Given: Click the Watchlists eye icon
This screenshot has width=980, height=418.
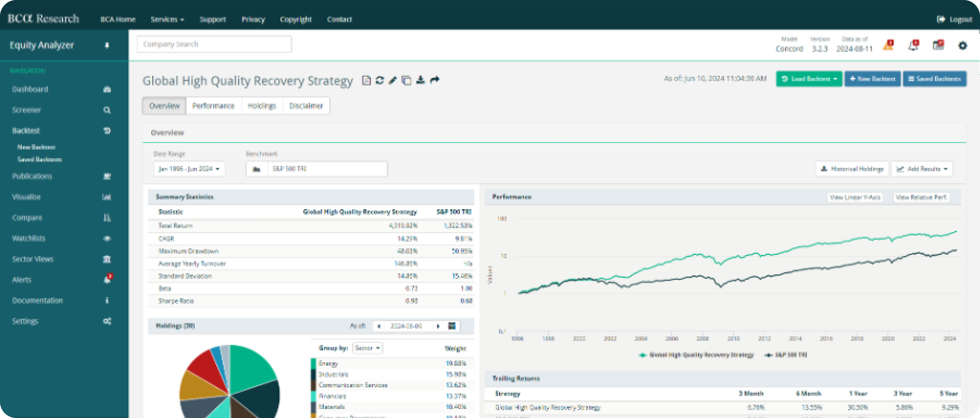Looking at the screenshot, I should tap(107, 238).
